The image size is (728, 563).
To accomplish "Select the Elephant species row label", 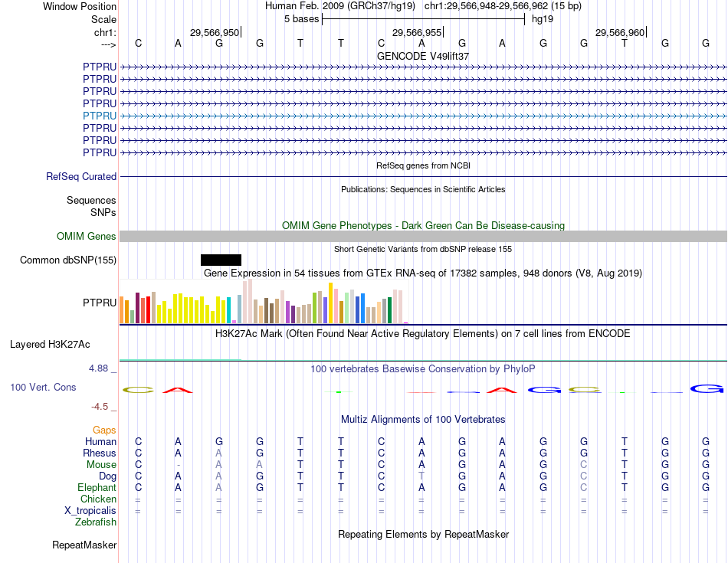I will pyautogui.click(x=97, y=488).
